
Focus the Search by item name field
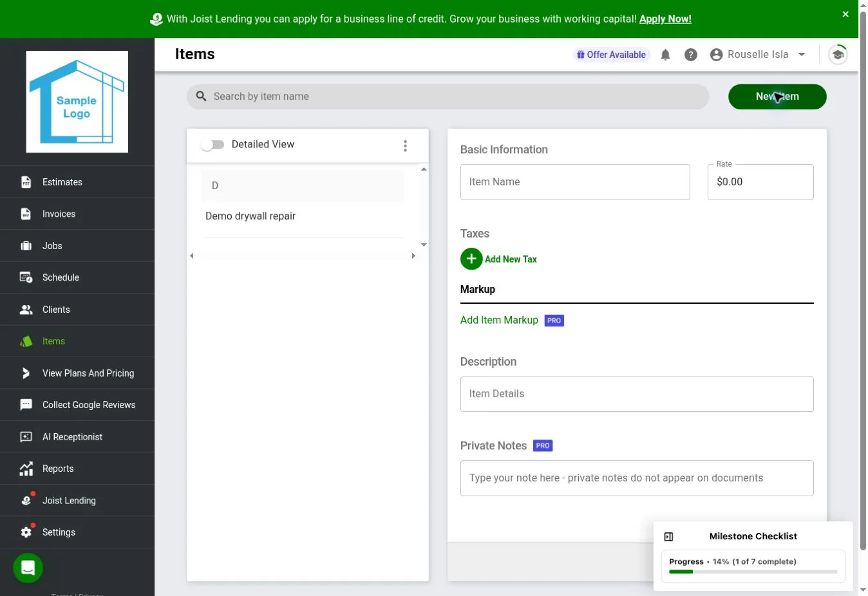tap(448, 97)
